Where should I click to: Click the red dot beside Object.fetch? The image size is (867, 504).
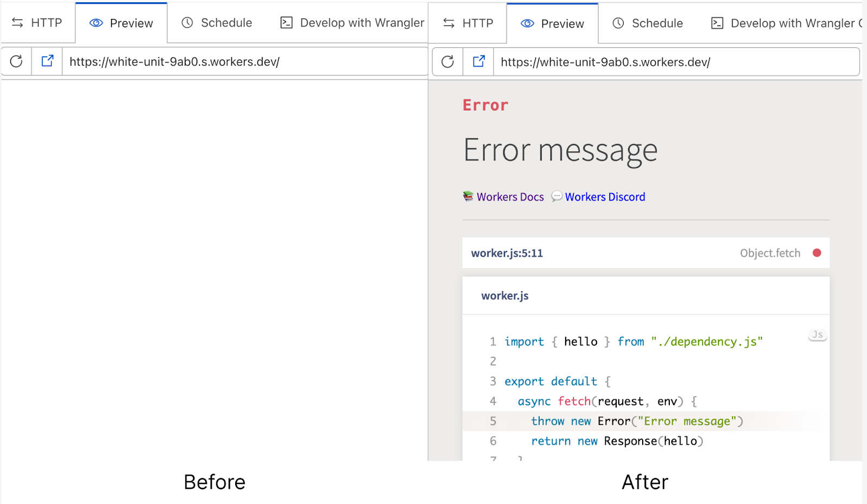point(817,253)
